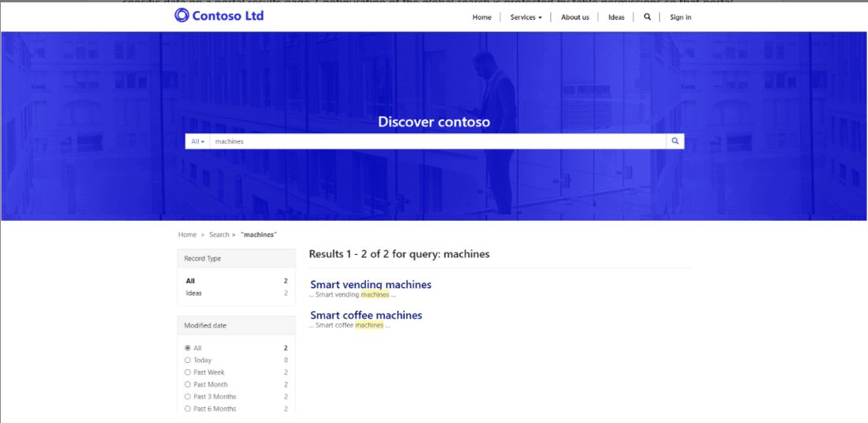Click Search breadcrumb link
Image resolution: width=868 pixels, height=423 pixels.
point(219,234)
